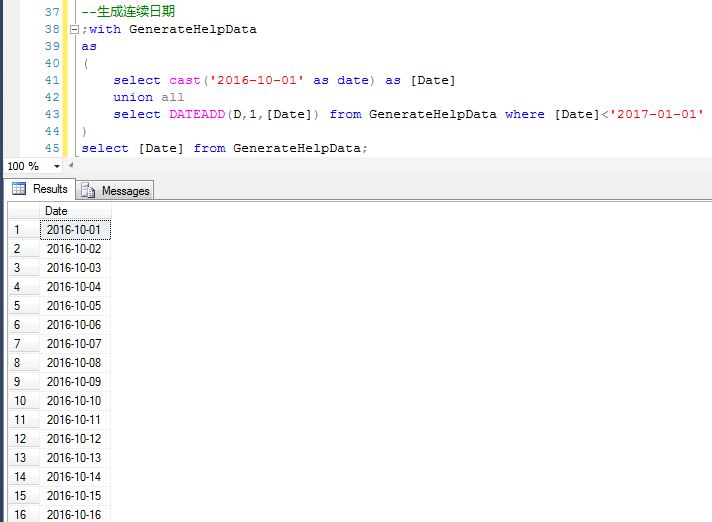
Task: Select the cell 2016-10-13
Action: 75,458
